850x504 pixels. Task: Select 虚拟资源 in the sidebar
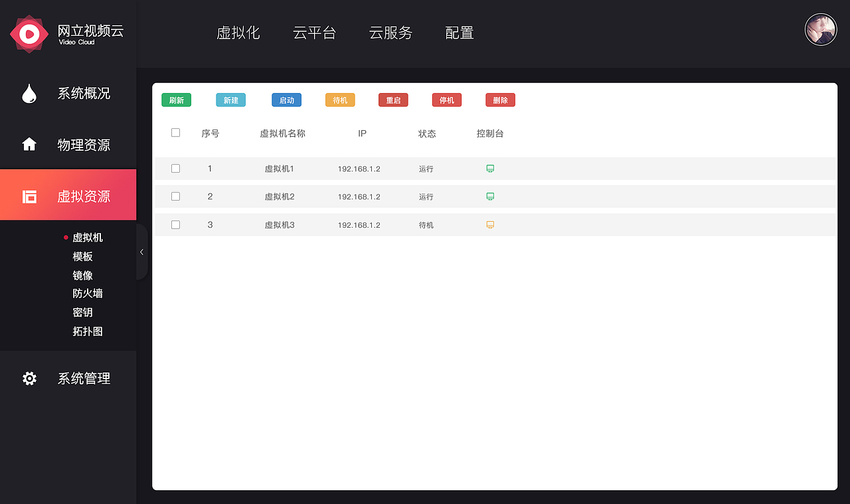click(68, 195)
